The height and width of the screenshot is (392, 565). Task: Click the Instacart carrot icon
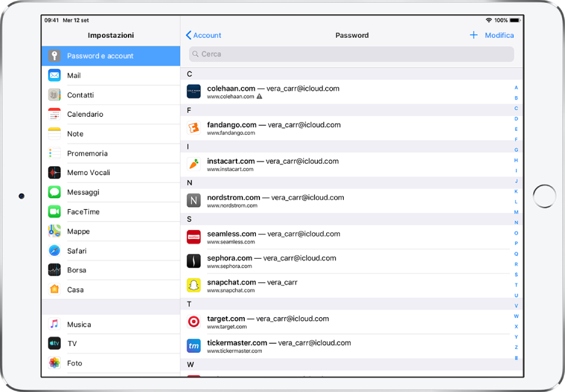[x=193, y=164]
